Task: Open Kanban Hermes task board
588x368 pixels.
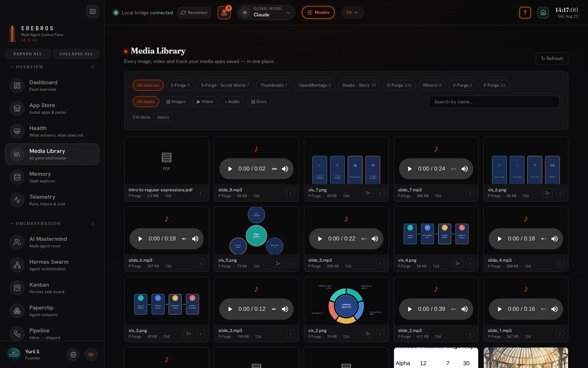Action: point(52,288)
